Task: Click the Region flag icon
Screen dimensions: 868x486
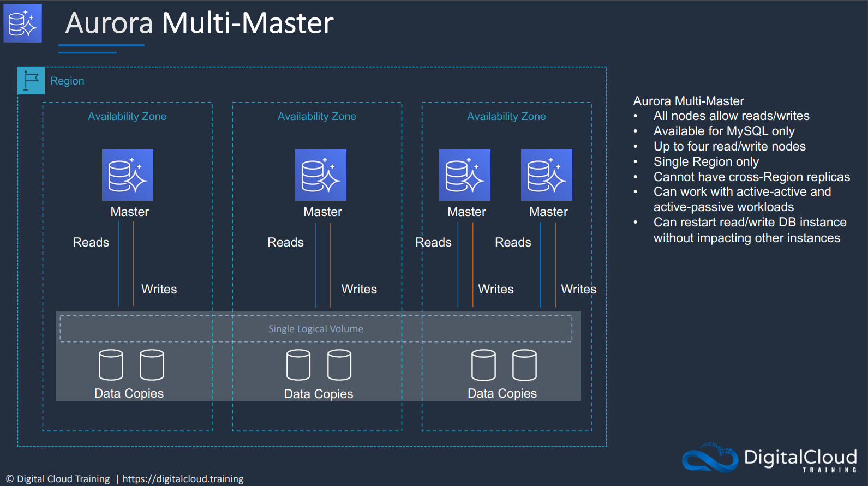Action: (31, 81)
